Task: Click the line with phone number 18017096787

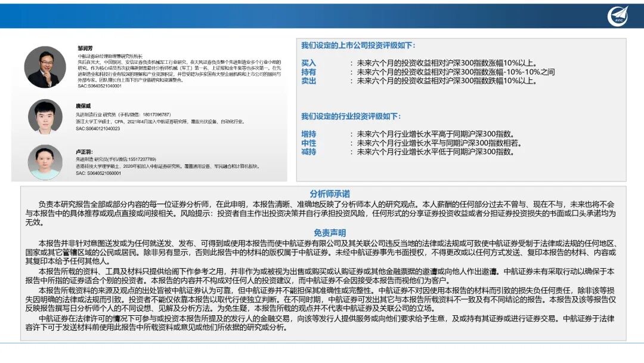Action: (123, 115)
